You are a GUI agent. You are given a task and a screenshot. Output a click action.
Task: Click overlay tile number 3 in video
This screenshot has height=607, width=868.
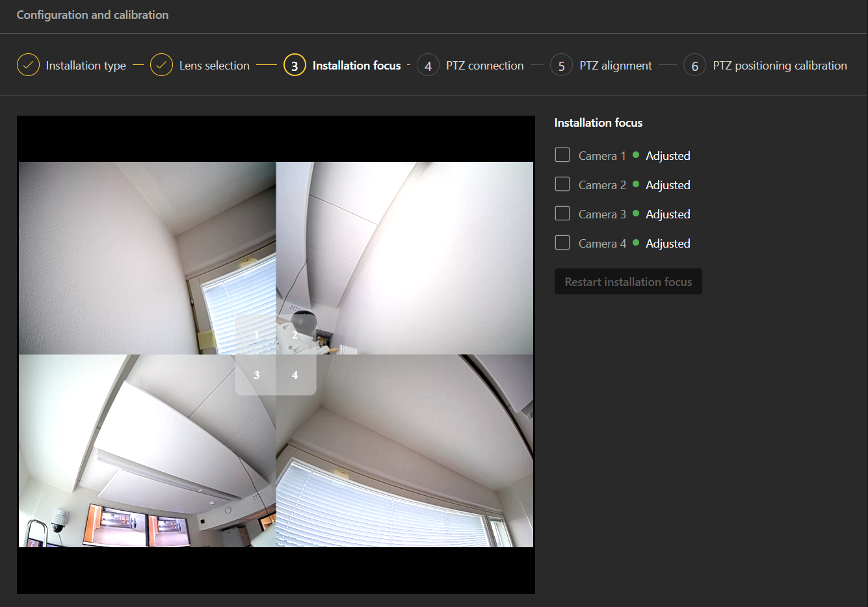[x=256, y=375]
